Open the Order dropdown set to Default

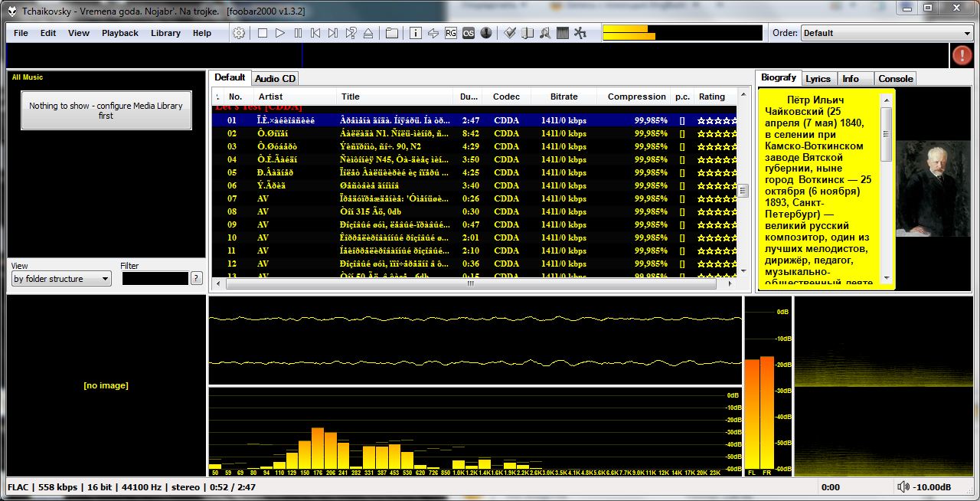[x=886, y=33]
